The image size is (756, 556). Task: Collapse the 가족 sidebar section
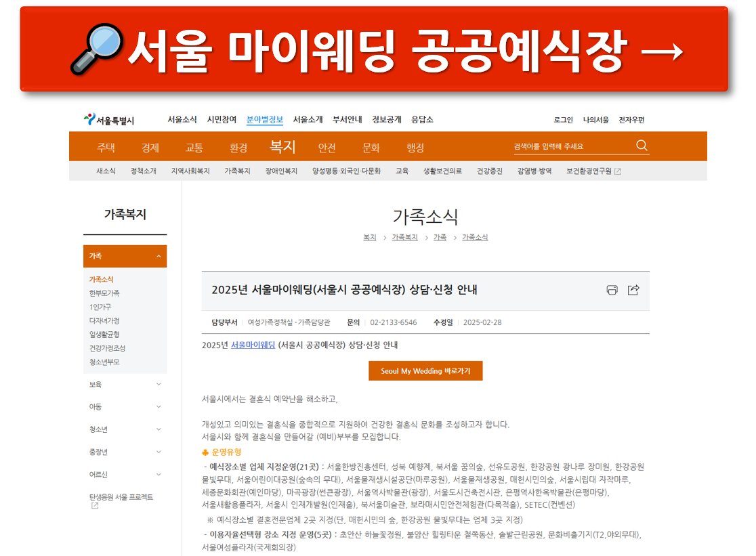(x=125, y=256)
